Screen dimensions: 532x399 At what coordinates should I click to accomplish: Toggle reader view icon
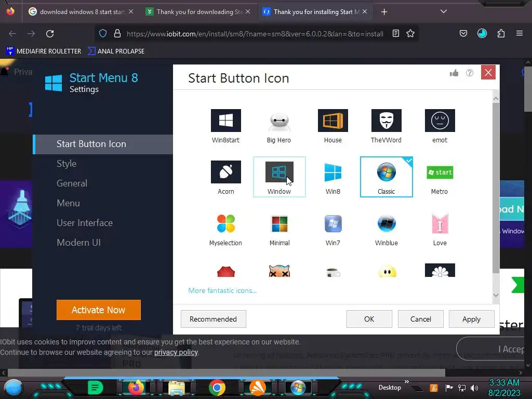point(395,33)
